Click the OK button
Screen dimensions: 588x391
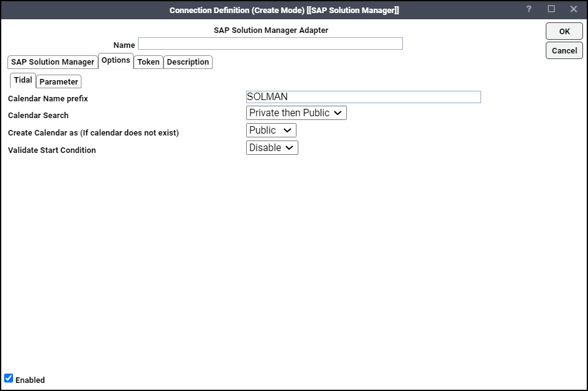click(x=564, y=32)
